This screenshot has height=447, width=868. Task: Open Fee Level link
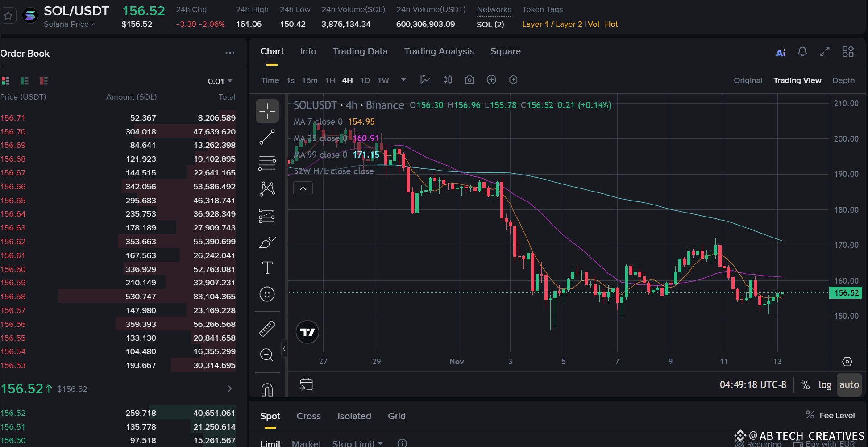click(x=831, y=415)
